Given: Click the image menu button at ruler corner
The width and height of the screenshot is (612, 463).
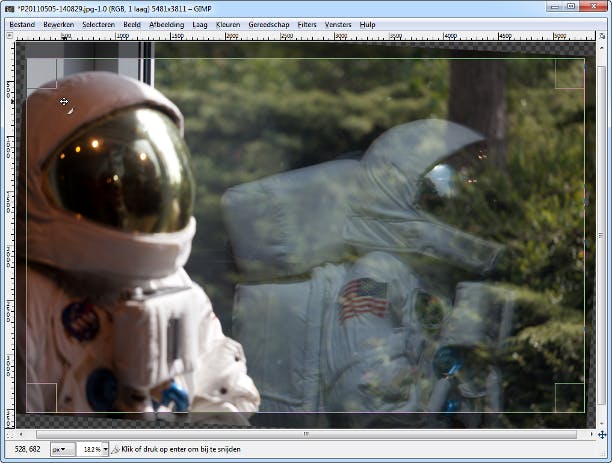Looking at the screenshot, I should click(x=10, y=36).
